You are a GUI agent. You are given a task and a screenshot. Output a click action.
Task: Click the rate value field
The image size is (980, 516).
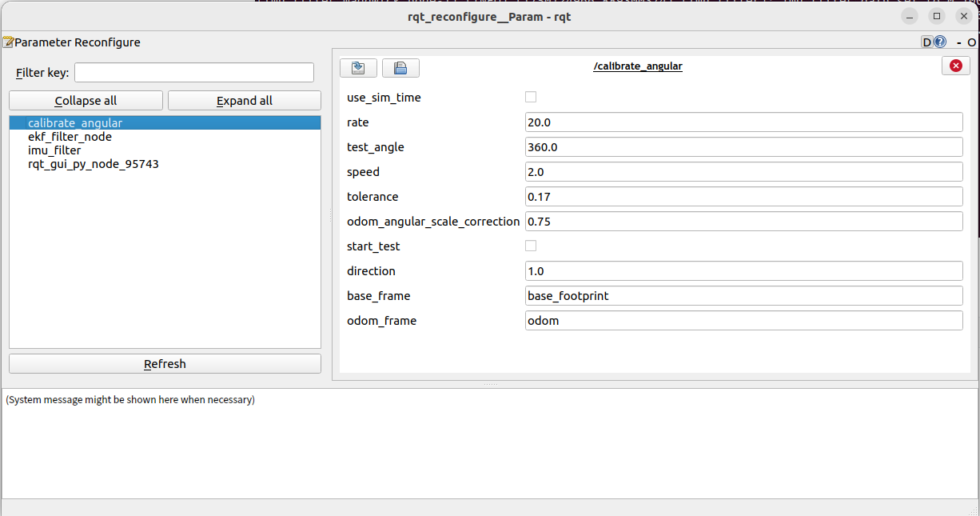tap(743, 122)
